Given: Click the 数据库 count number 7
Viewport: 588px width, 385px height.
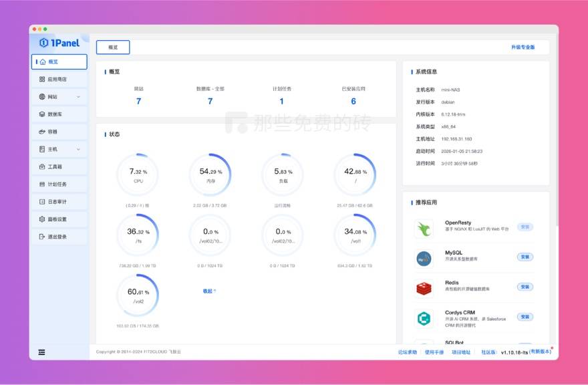Looking at the screenshot, I should 210,102.
